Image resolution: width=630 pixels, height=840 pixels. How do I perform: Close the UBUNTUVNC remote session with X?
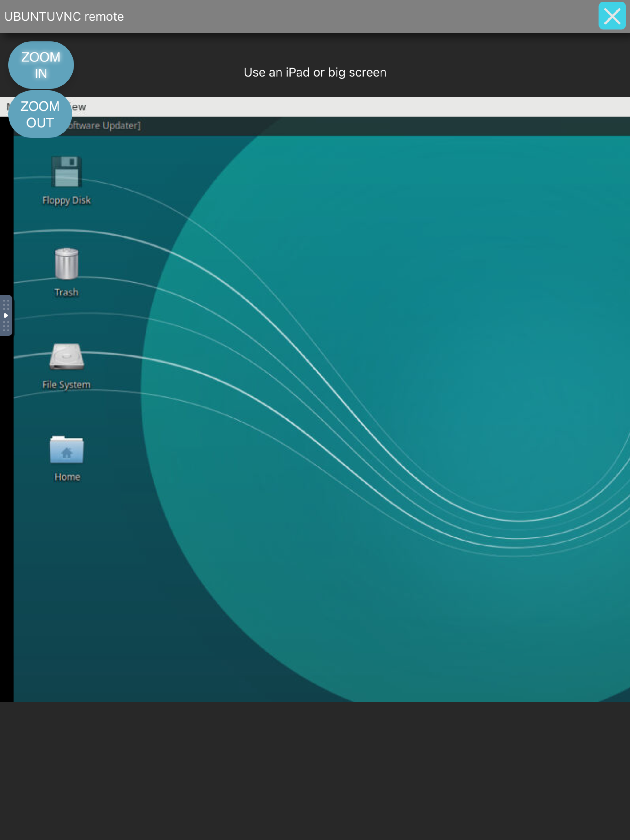tap(612, 16)
